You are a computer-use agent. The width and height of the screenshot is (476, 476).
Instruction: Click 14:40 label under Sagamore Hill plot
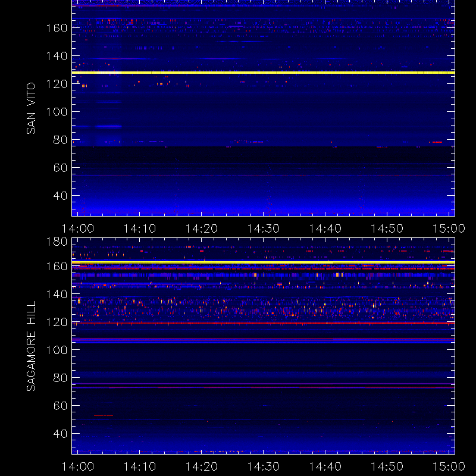pos(325,466)
